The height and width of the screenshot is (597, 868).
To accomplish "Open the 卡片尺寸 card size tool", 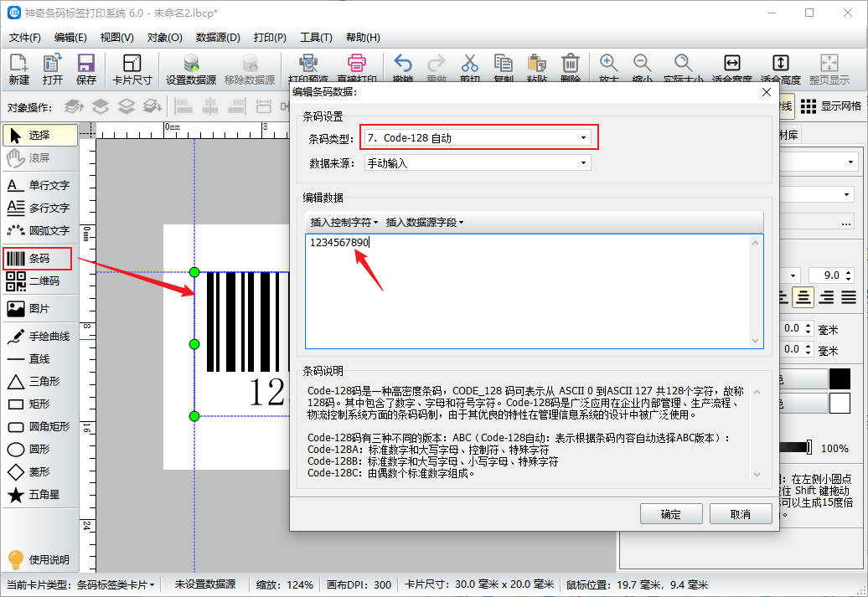I will [x=132, y=69].
